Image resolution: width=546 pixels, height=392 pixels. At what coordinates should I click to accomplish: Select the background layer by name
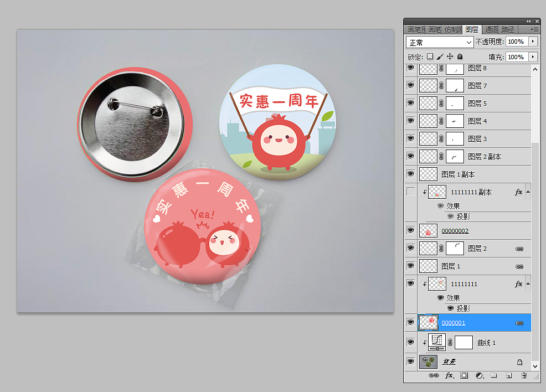click(x=449, y=362)
